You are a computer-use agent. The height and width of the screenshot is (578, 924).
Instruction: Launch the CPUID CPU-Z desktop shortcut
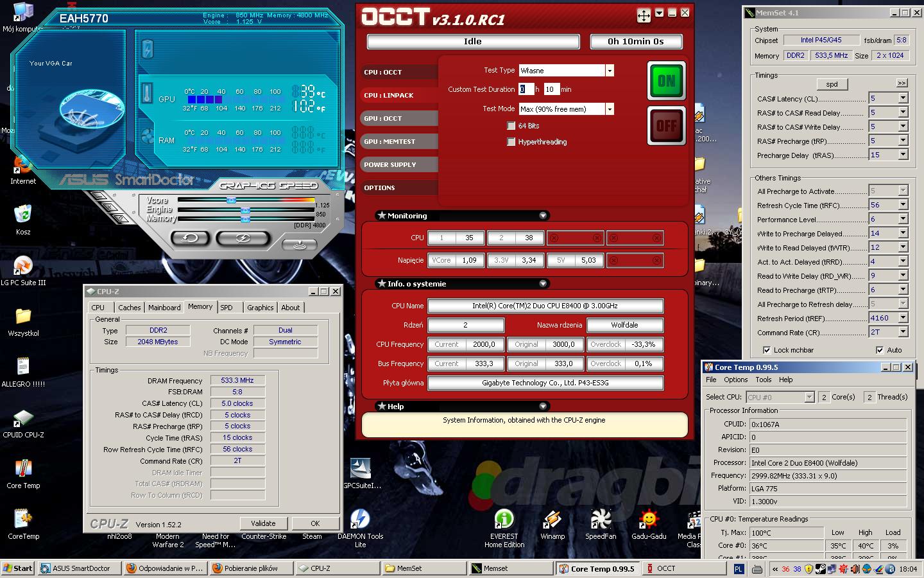pos(23,417)
